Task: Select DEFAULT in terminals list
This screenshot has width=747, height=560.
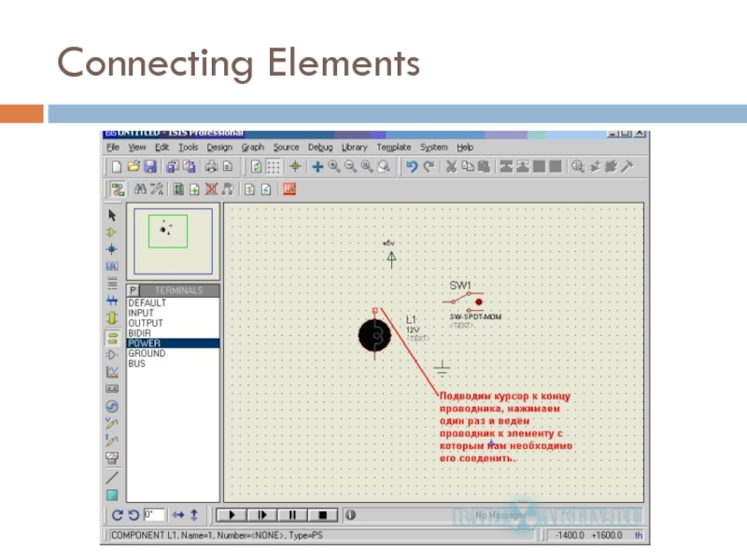Action: [x=173, y=302]
